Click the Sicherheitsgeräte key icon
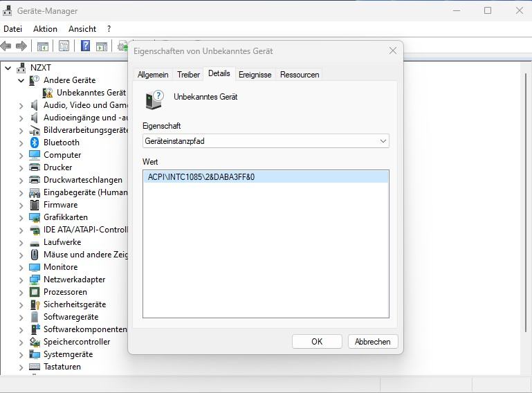Image resolution: width=532 pixels, height=393 pixels. tap(35, 304)
